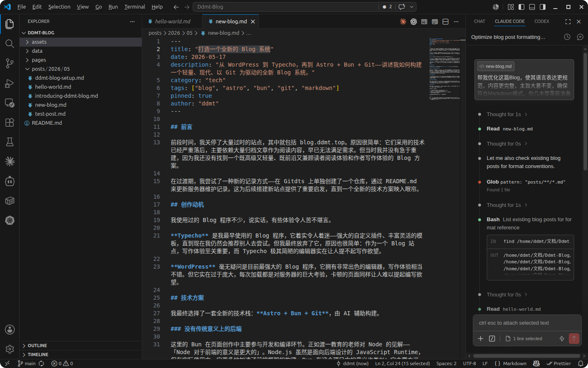This screenshot has height=368, width=588.
Task: Click the OpenAI Codex icon in editor toolbar
Action: tap(414, 22)
